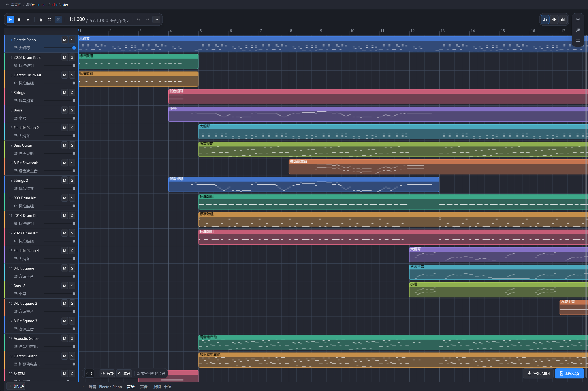Toggle the metronome icon

[x=41, y=19]
